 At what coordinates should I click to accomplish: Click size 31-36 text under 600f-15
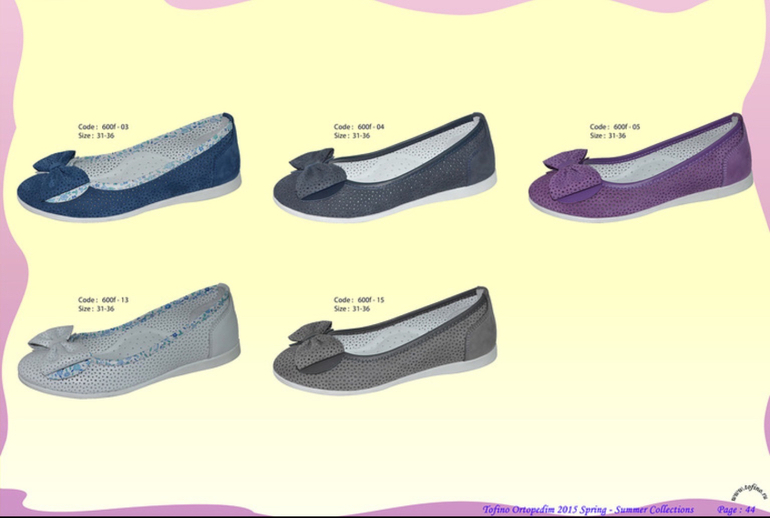coord(352,308)
